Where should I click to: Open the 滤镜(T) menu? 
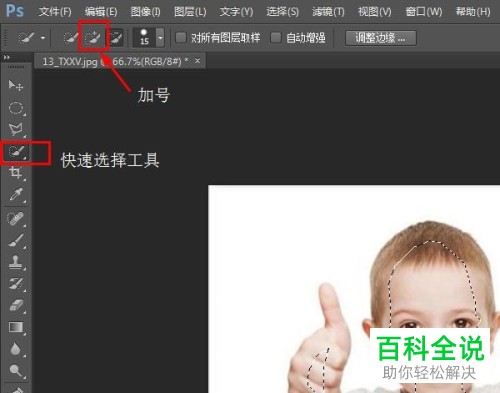(x=328, y=12)
